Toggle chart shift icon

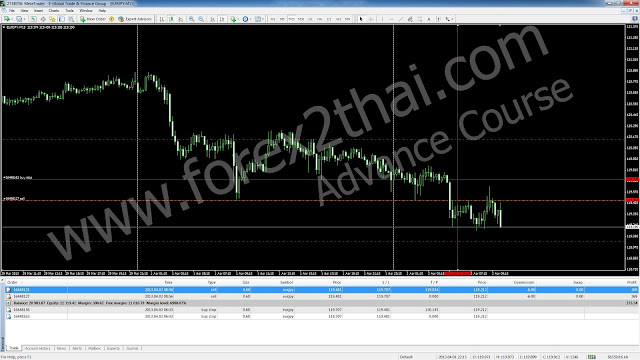click(222, 19)
